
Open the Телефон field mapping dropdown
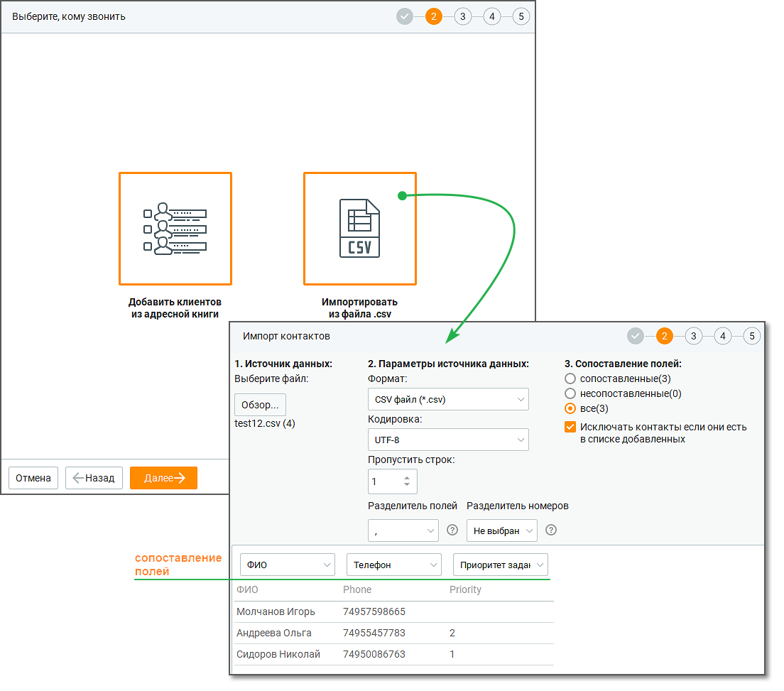(x=394, y=565)
